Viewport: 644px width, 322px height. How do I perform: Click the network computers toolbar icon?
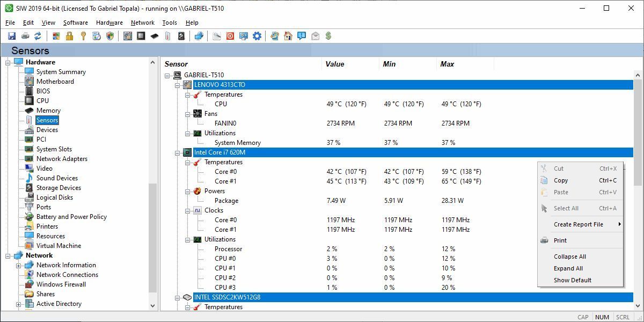pyautogui.click(x=199, y=36)
